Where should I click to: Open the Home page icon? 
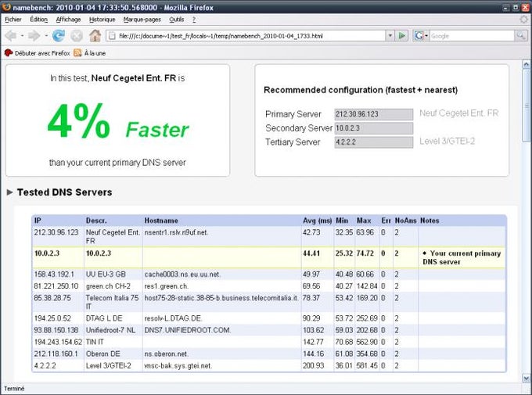pyautogui.click(x=95, y=36)
